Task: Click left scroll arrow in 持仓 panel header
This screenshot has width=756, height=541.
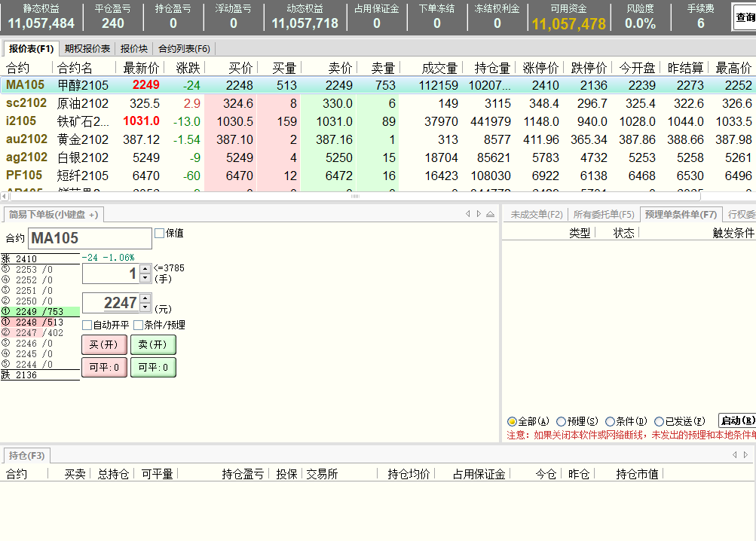Action: 735,455
